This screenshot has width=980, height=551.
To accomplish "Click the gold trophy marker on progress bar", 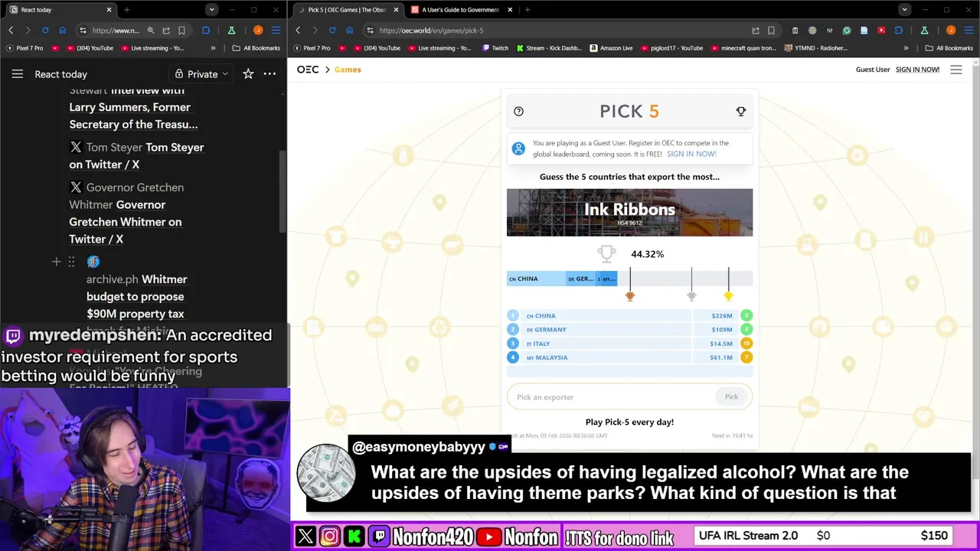I will click(x=728, y=296).
